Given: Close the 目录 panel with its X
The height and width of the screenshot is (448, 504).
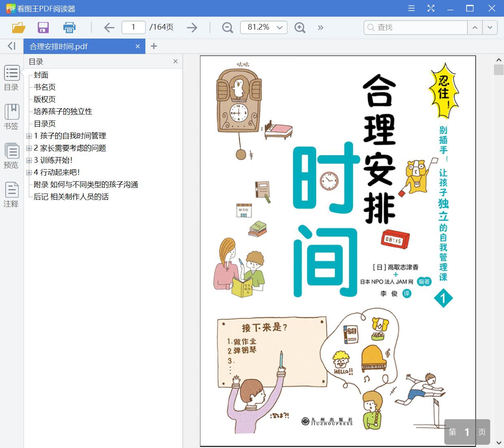Looking at the screenshot, I should pyautogui.click(x=175, y=61).
